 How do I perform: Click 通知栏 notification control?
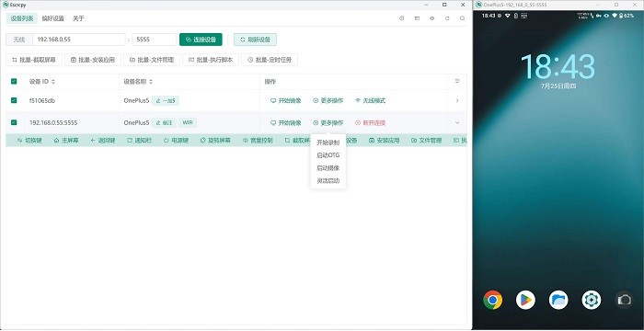(139, 141)
